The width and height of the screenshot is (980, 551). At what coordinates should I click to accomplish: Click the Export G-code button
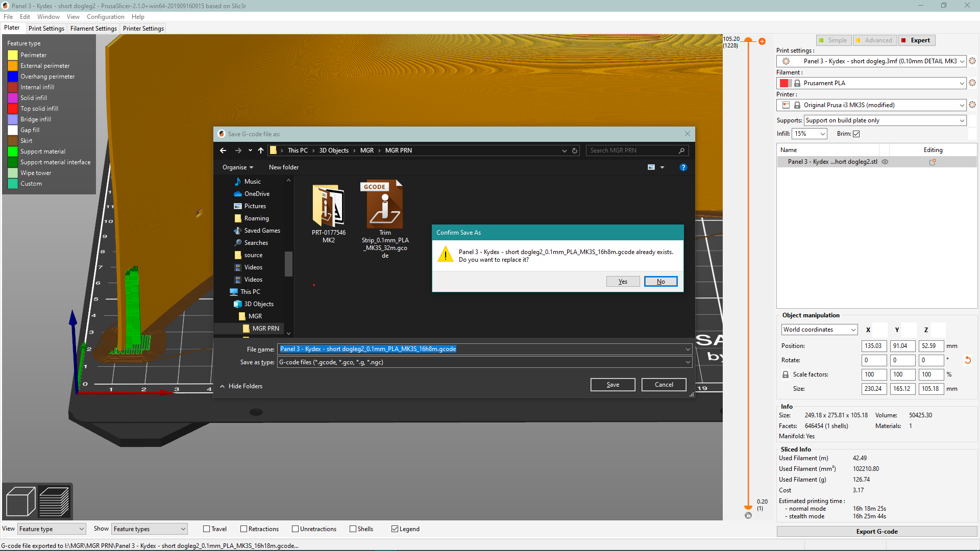(876, 531)
